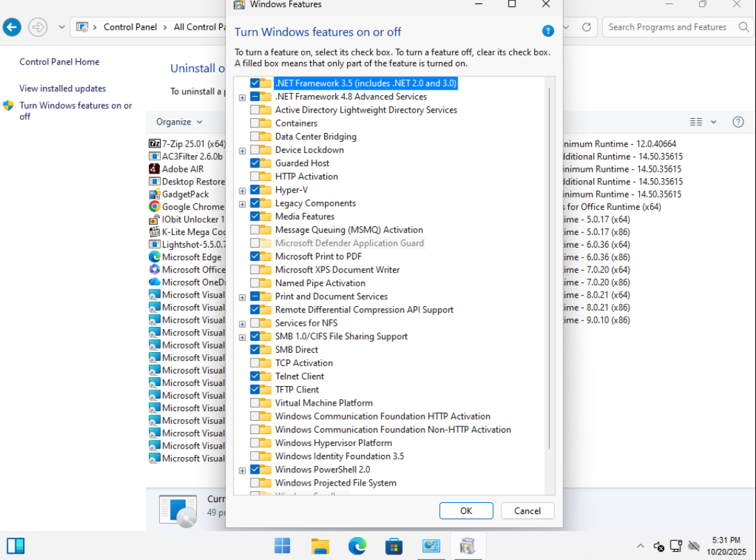This screenshot has height=560, width=756.
Task: Expand Legacy Components node
Action: click(242, 204)
